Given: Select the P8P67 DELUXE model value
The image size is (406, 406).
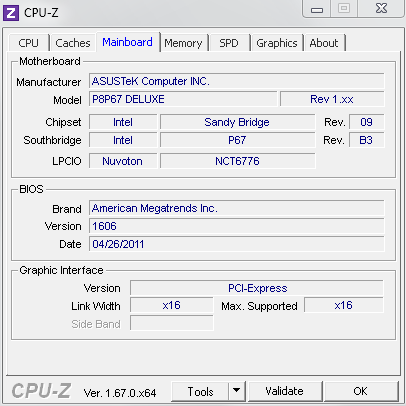Looking at the screenshot, I should (x=183, y=99).
